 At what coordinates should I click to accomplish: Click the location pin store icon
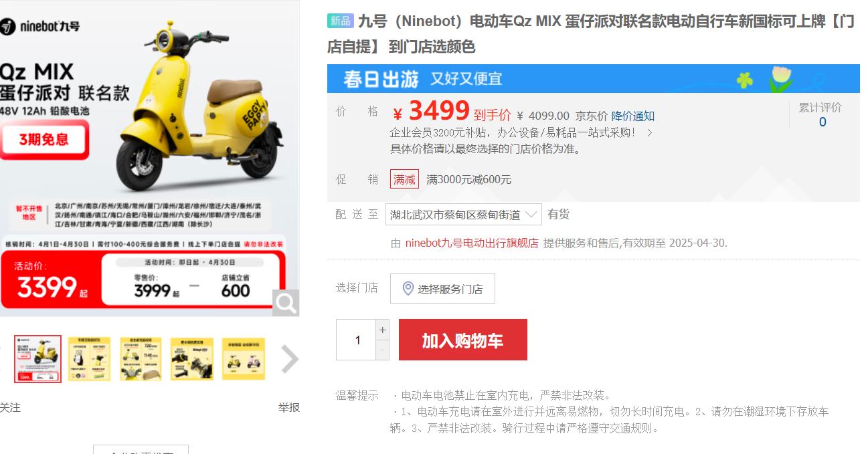(408, 289)
